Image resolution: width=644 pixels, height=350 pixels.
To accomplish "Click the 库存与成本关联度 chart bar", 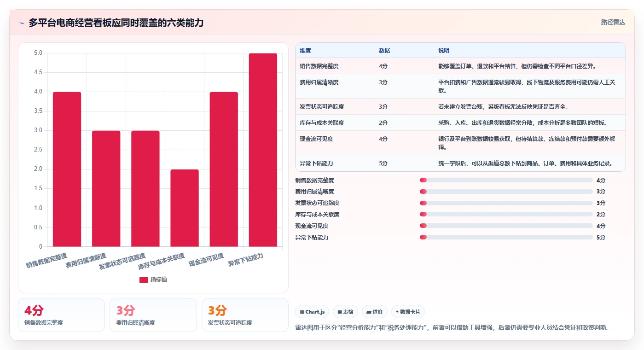I will (185, 208).
